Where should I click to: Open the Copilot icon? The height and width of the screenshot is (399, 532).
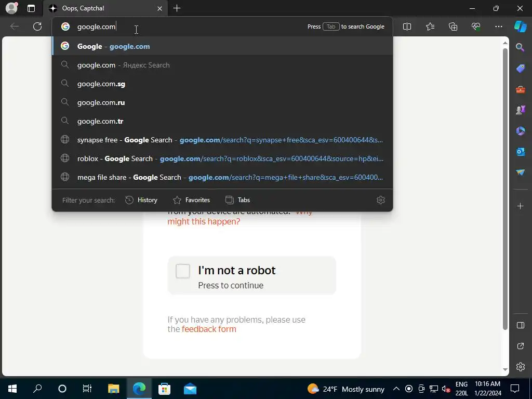pyautogui.click(x=520, y=26)
